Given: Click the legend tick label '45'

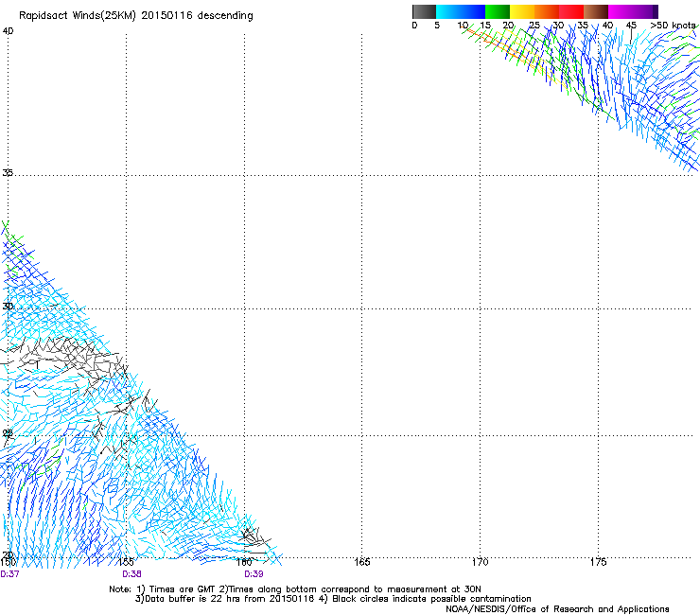Looking at the screenshot, I should tap(631, 25).
